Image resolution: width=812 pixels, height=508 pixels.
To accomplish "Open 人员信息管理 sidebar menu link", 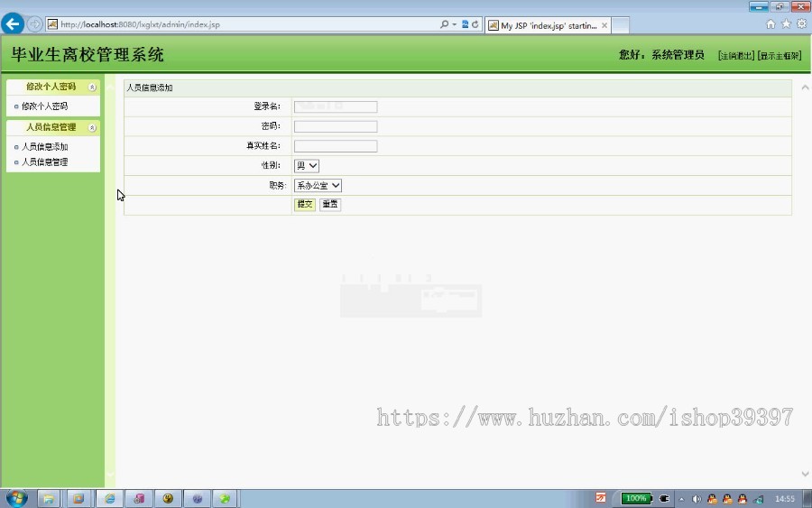I will tap(44, 162).
